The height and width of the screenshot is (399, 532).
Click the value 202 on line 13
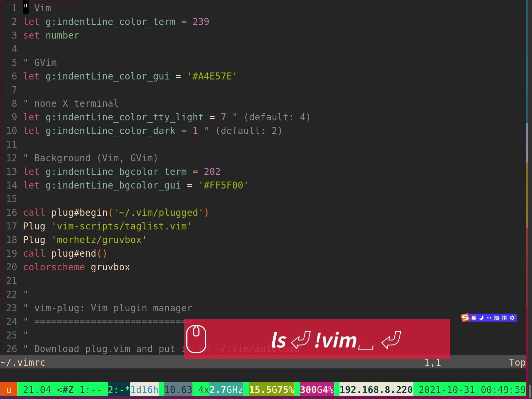pos(212,172)
